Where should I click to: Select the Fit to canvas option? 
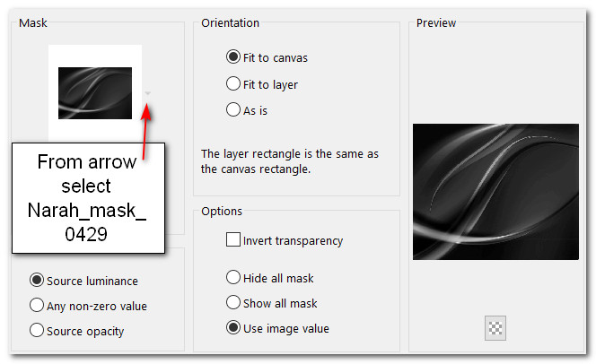tap(233, 58)
